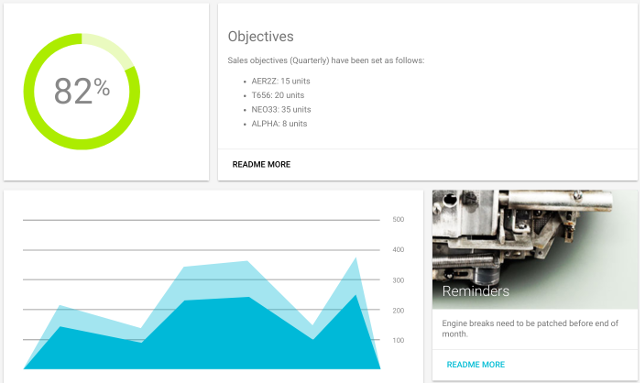Click README MORE under Objectives
Viewport: 640px width, 383px height.
pos(261,164)
